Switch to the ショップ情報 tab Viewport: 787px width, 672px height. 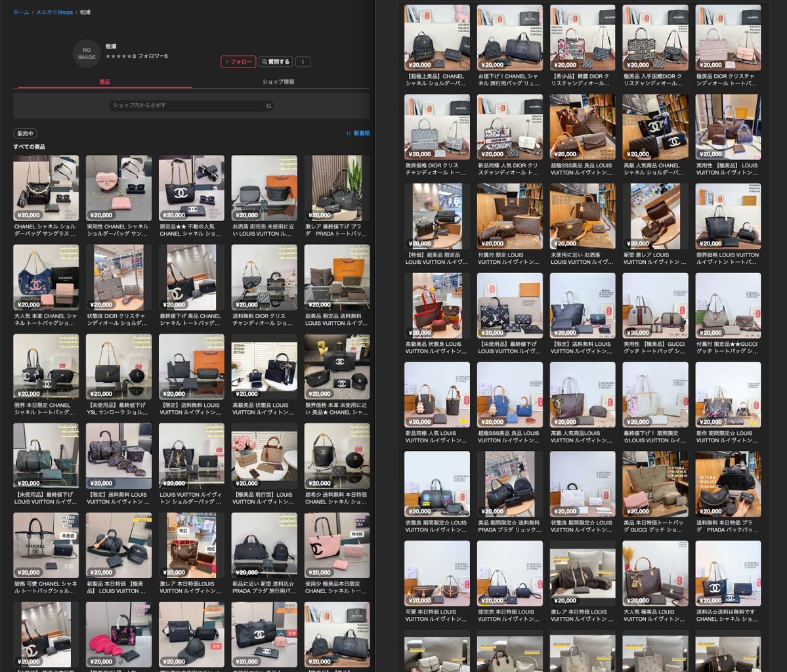[x=278, y=82]
